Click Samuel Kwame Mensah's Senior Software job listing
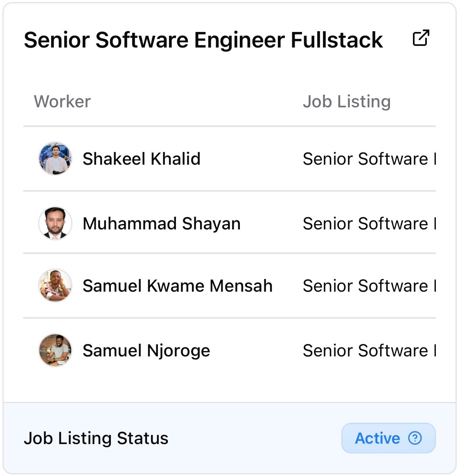 pyautogui.click(x=369, y=286)
